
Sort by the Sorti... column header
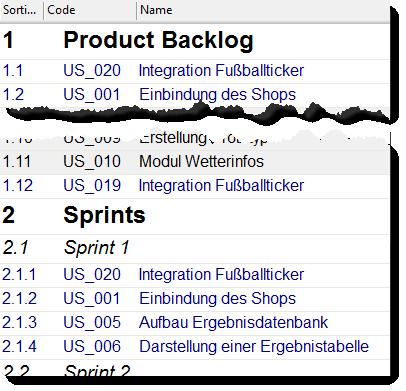21,10
